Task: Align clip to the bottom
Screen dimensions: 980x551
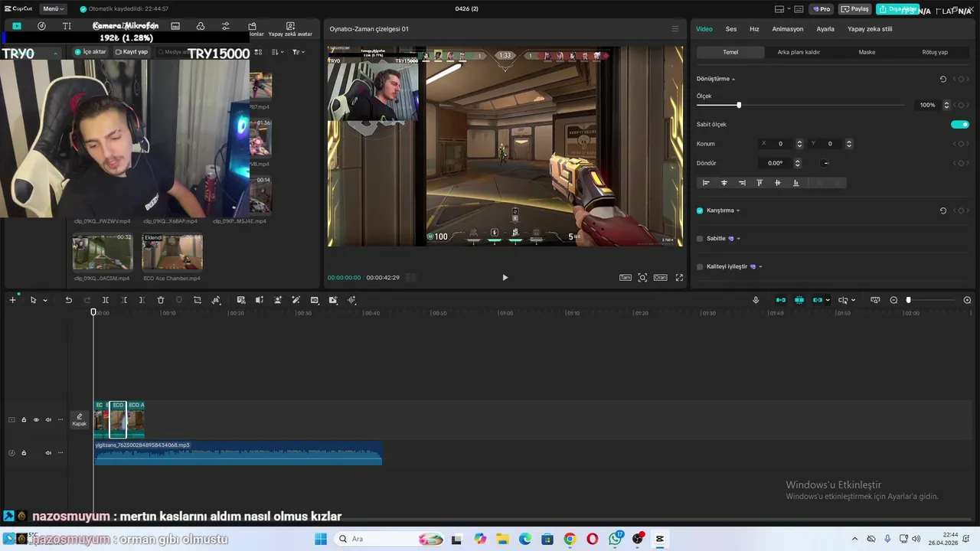Action: [795, 183]
